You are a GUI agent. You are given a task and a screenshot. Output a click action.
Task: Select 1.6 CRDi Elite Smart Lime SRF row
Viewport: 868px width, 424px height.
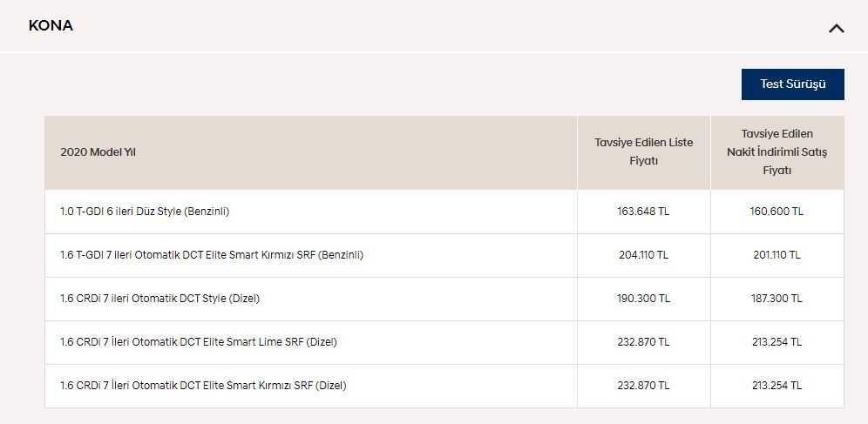(444, 342)
